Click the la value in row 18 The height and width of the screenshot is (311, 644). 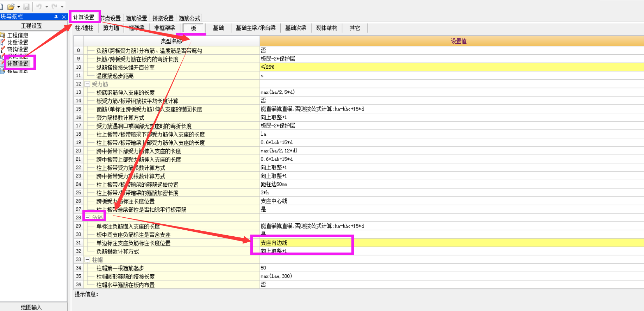point(452,134)
